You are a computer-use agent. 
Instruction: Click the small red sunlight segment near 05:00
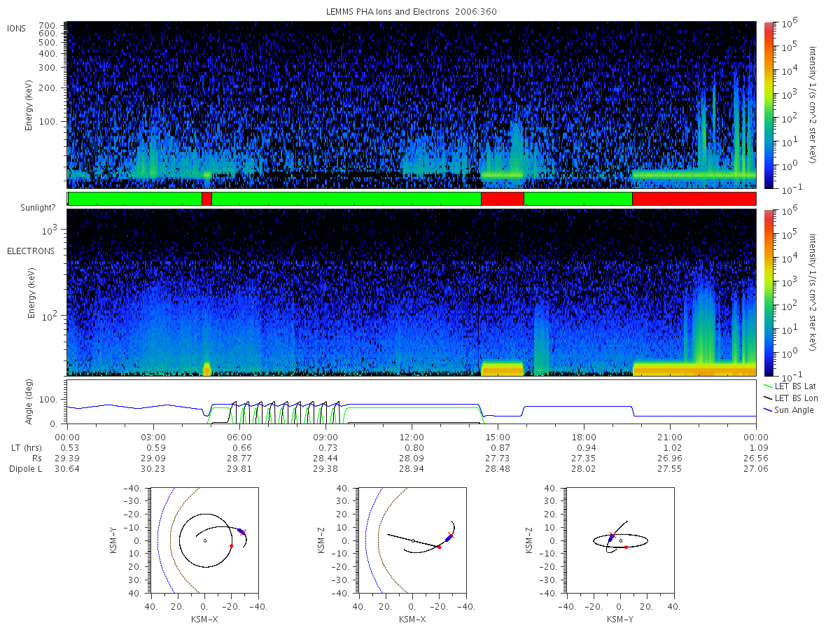point(206,199)
